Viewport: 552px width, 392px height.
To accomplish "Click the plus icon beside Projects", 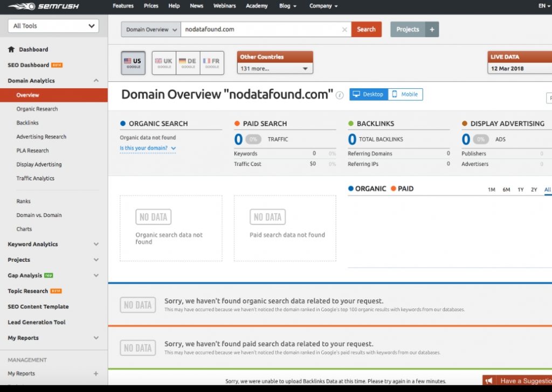I will click(x=432, y=30).
